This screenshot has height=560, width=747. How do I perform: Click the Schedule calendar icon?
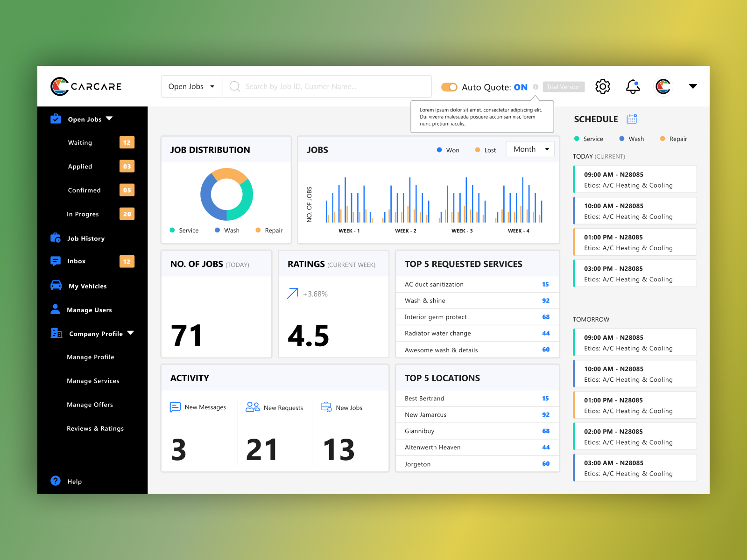(x=632, y=119)
